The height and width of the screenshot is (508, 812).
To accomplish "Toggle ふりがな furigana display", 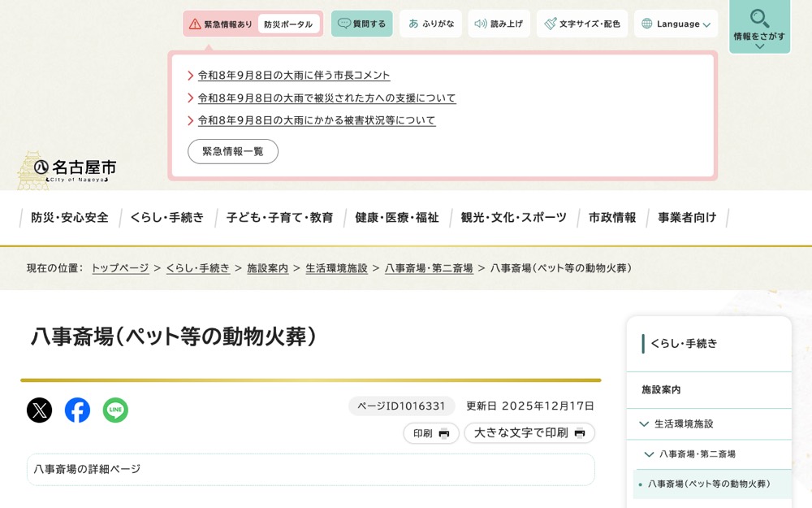I will point(431,24).
